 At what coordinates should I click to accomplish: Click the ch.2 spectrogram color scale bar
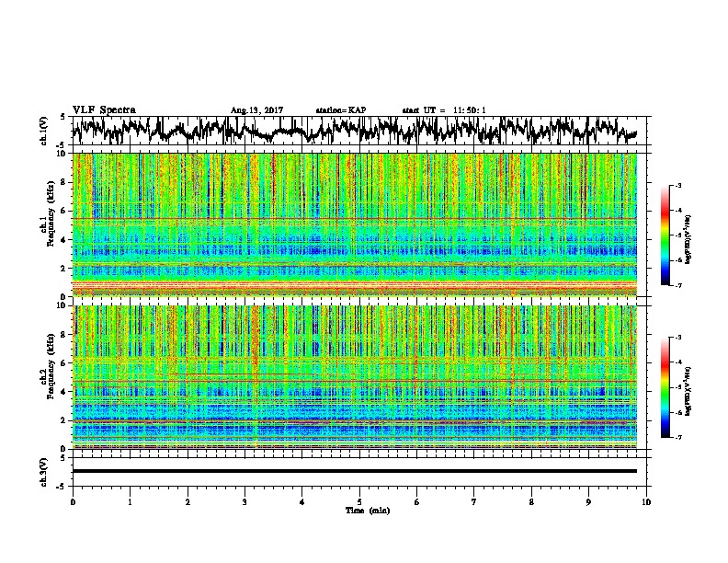[665, 387]
